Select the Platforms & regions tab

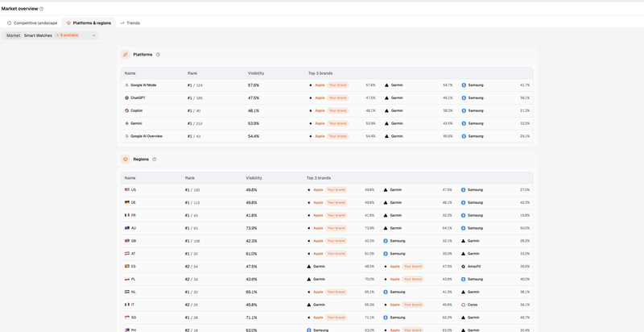coord(89,23)
